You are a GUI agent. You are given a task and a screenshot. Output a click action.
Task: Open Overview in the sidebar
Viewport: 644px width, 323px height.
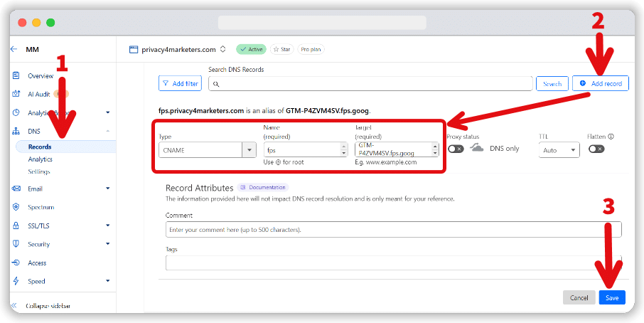pos(41,76)
